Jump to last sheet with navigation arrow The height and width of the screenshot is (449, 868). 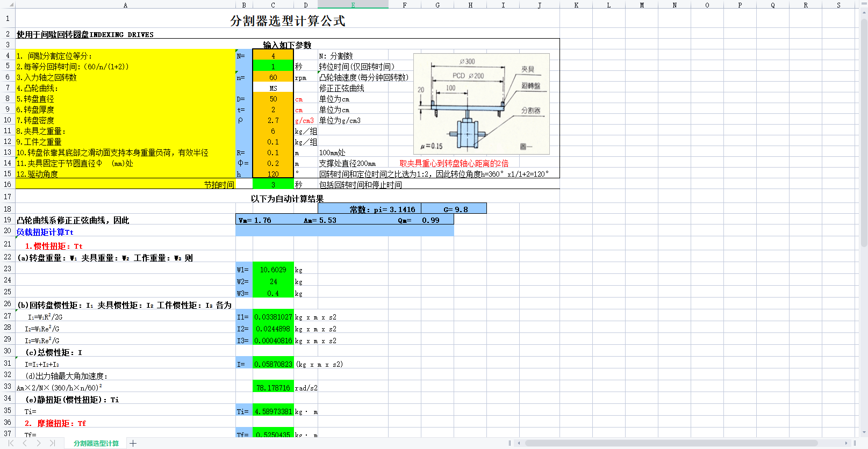[52, 443]
